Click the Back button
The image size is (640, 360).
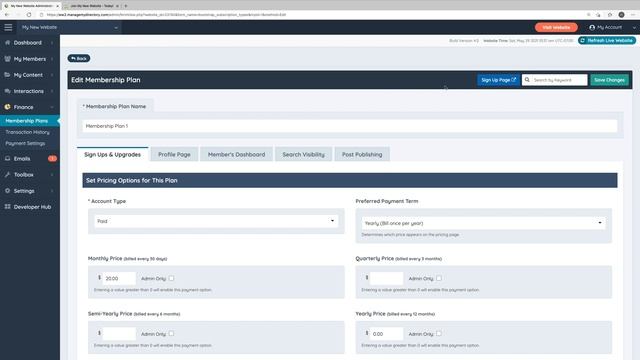pyautogui.click(x=79, y=58)
